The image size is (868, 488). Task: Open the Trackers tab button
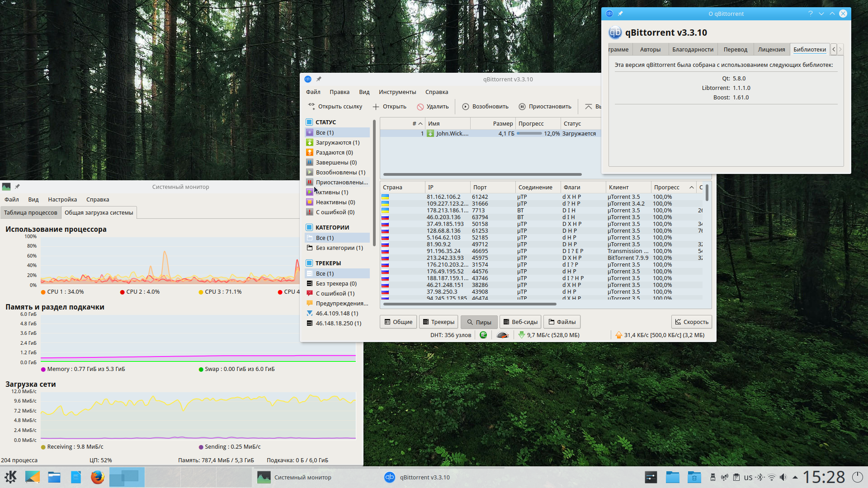pyautogui.click(x=438, y=322)
